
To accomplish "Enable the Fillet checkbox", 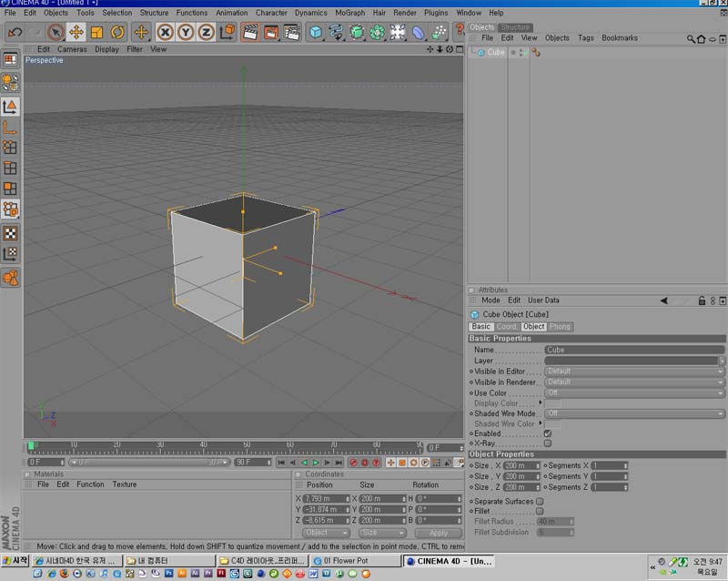I will (x=540, y=511).
